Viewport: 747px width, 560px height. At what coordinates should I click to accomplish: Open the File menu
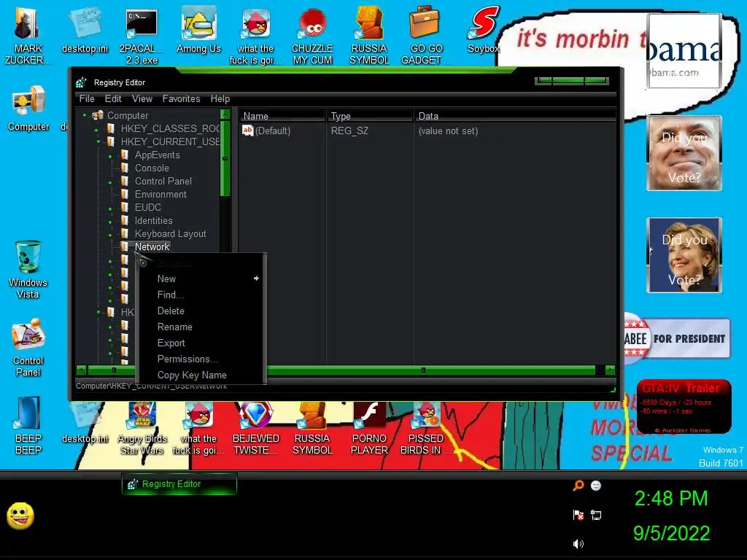87,98
